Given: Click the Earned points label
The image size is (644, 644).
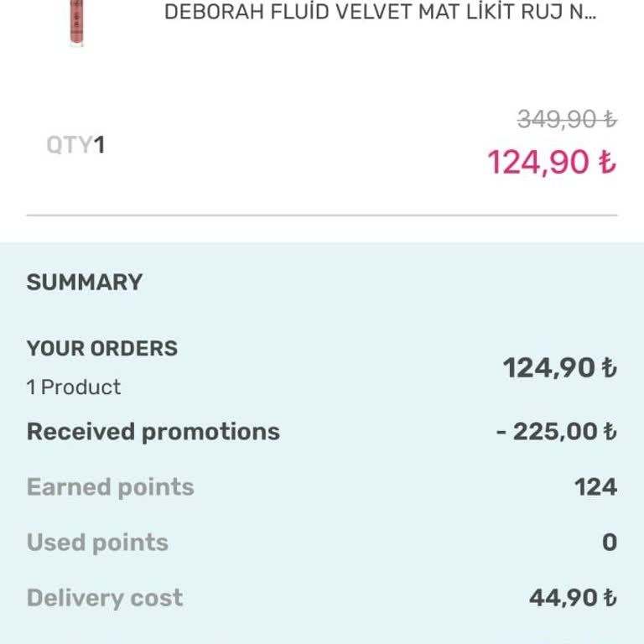Looking at the screenshot, I should tap(111, 487).
